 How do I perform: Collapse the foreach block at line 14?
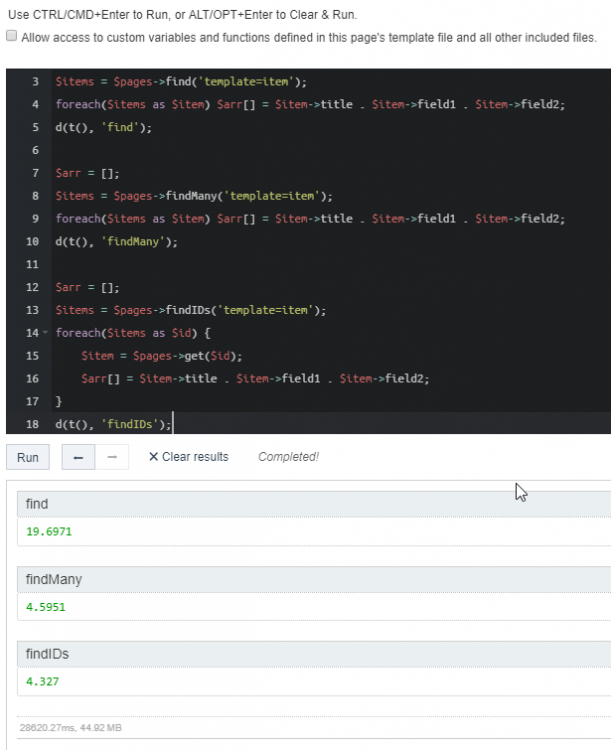pyautogui.click(x=47, y=333)
